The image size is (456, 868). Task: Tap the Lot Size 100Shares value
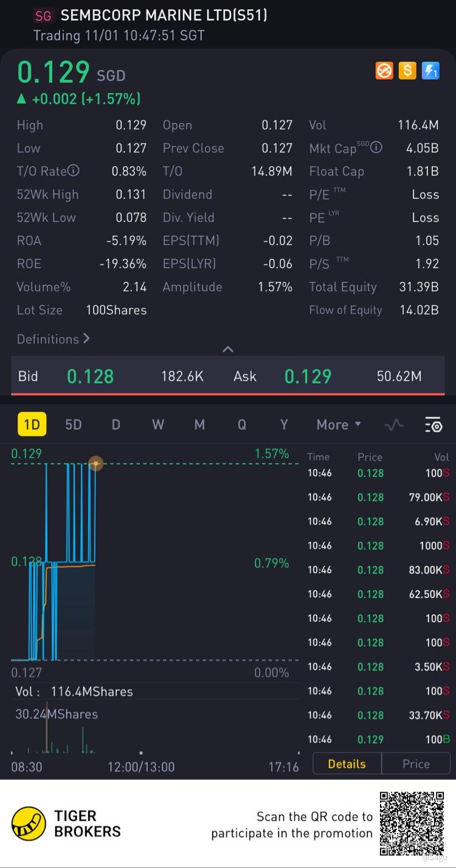coord(116,310)
